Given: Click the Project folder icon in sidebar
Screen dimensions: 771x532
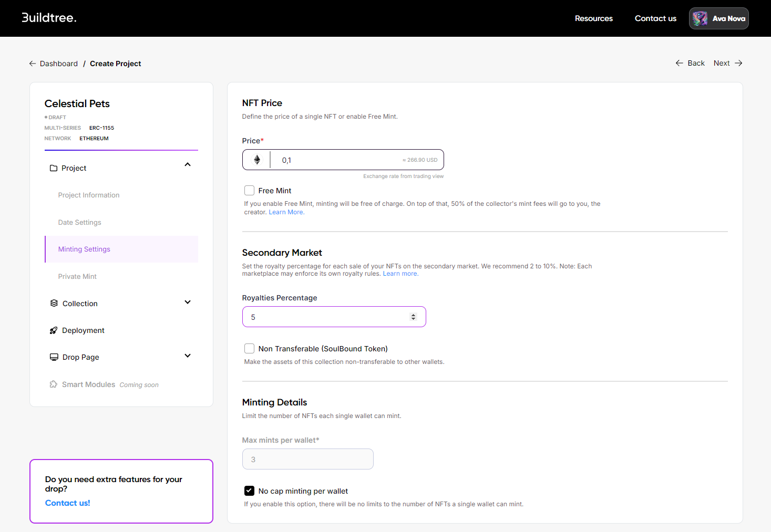Looking at the screenshot, I should coord(54,168).
